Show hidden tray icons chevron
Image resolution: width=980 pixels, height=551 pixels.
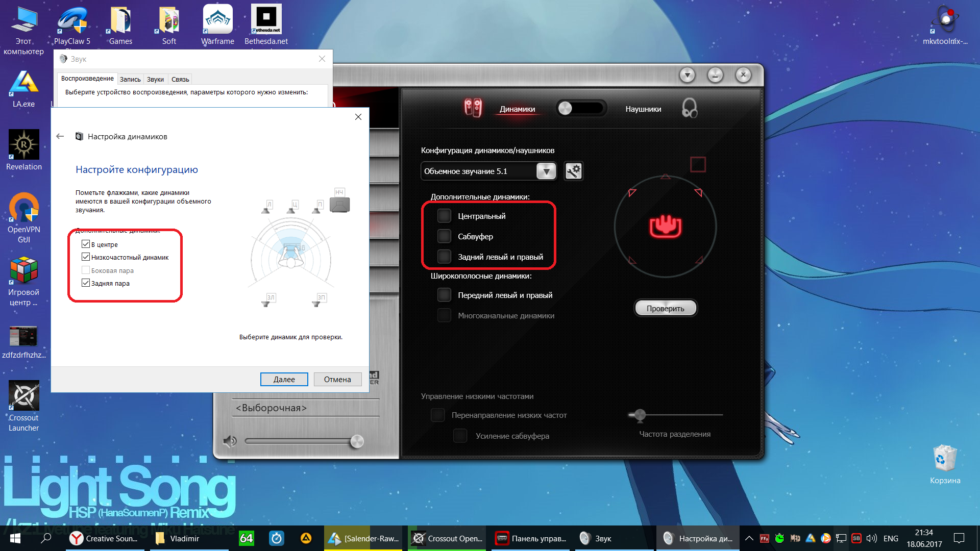[x=749, y=538]
